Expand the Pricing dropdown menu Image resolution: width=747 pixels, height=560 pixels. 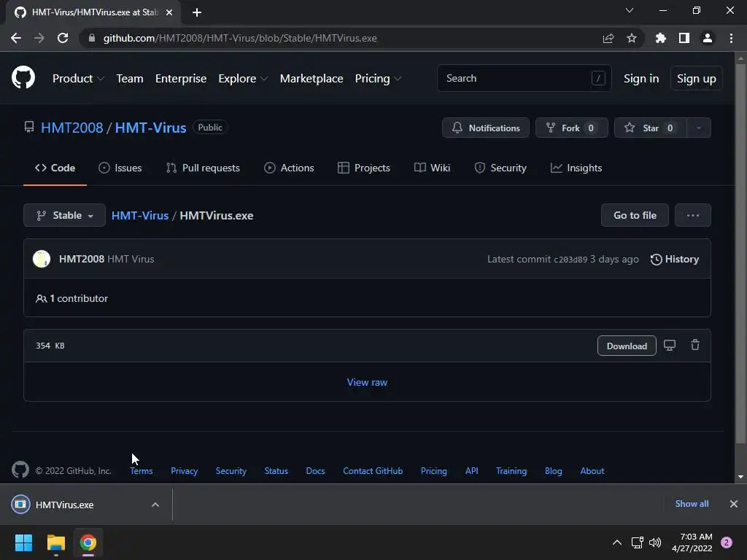tap(379, 79)
